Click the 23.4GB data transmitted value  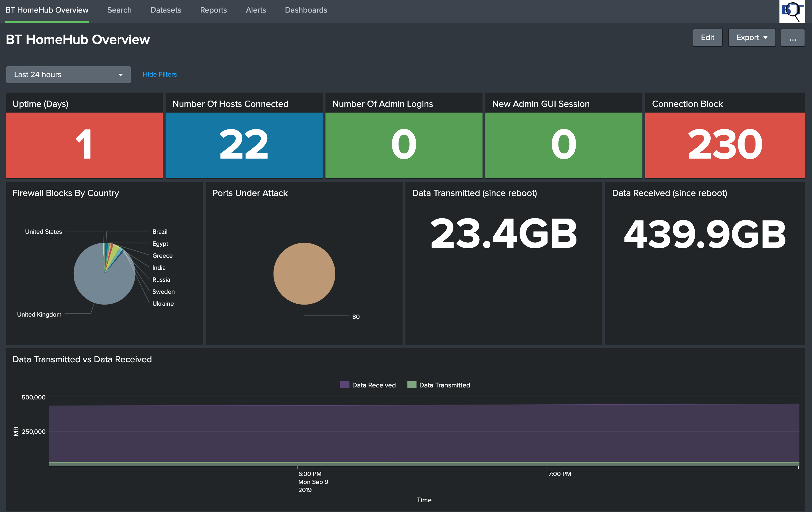pyautogui.click(x=504, y=233)
